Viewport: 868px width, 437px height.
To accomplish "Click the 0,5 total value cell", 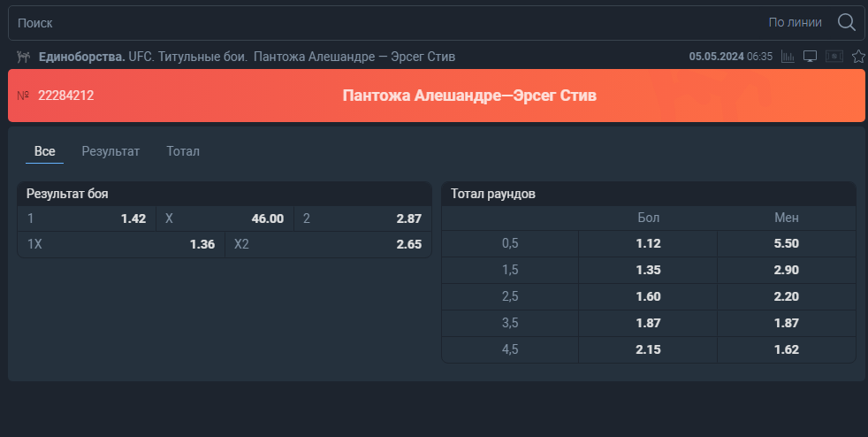I will pos(510,243).
